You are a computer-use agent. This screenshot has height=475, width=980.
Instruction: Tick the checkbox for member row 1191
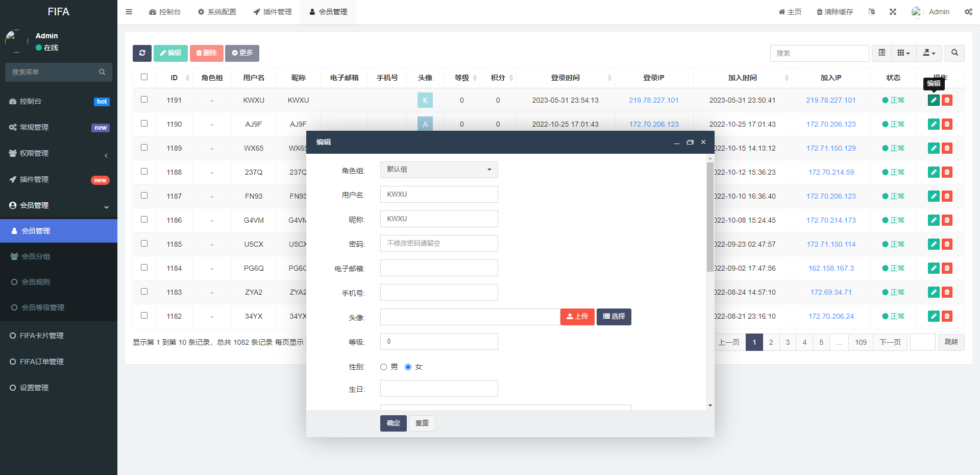144,100
